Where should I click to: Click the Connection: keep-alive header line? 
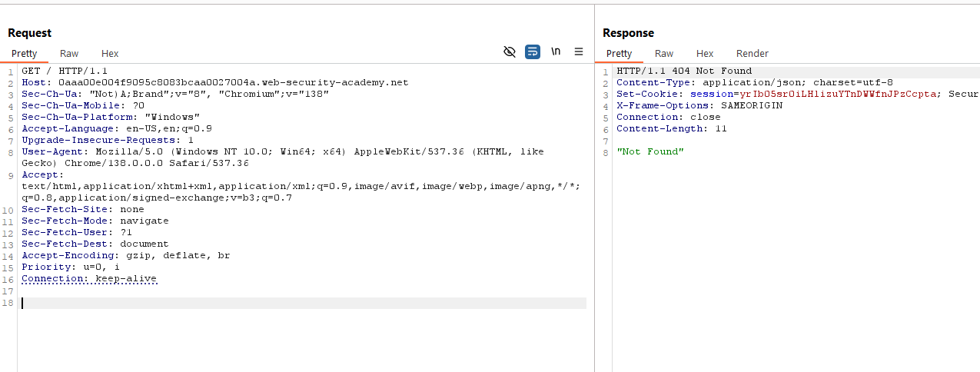[x=89, y=279]
